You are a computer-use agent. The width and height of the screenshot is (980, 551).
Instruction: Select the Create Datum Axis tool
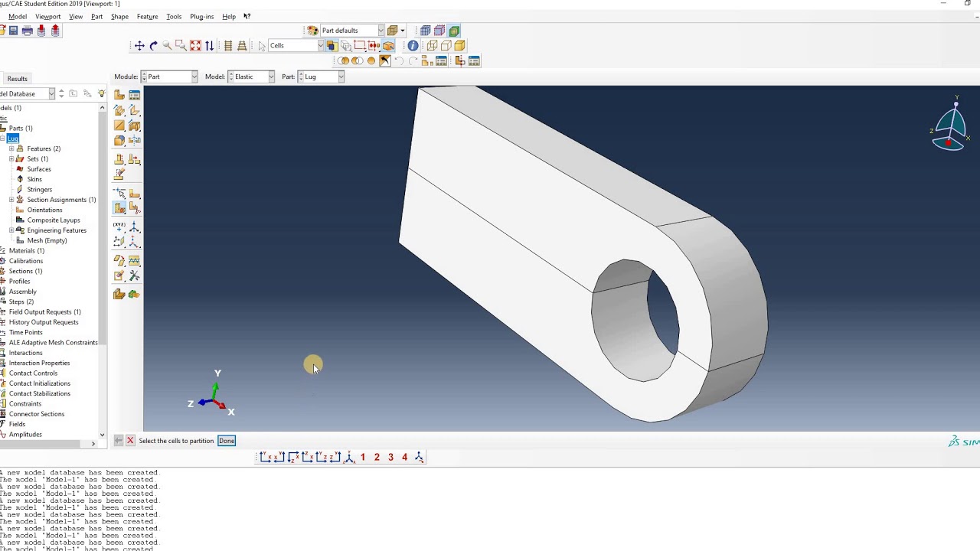(x=134, y=227)
